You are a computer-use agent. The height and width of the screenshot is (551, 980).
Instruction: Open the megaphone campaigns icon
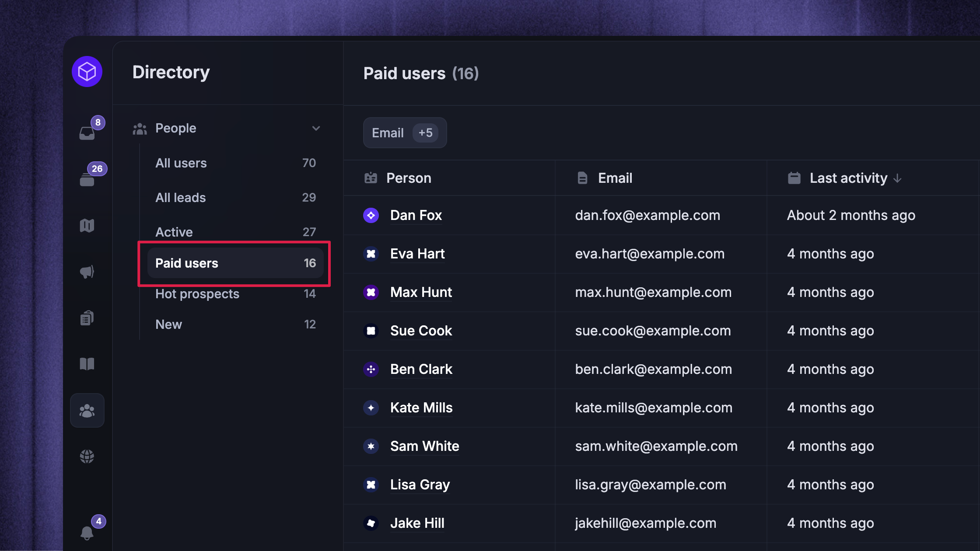tap(87, 272)
